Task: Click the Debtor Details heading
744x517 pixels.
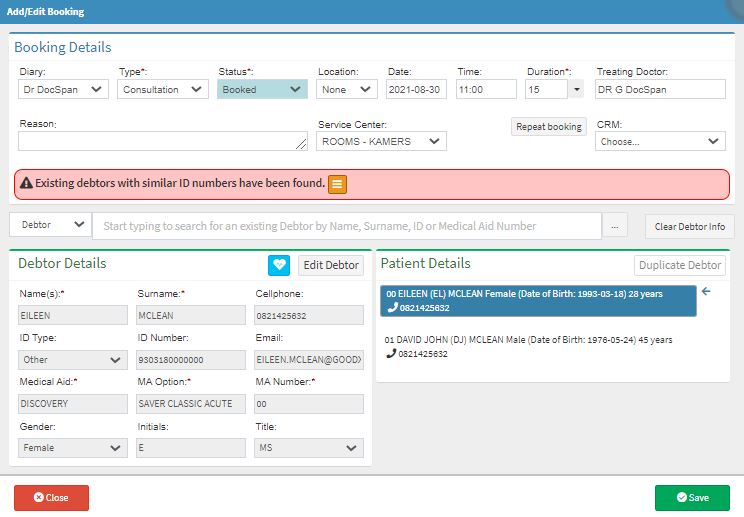Action: [x=62, y=263]
